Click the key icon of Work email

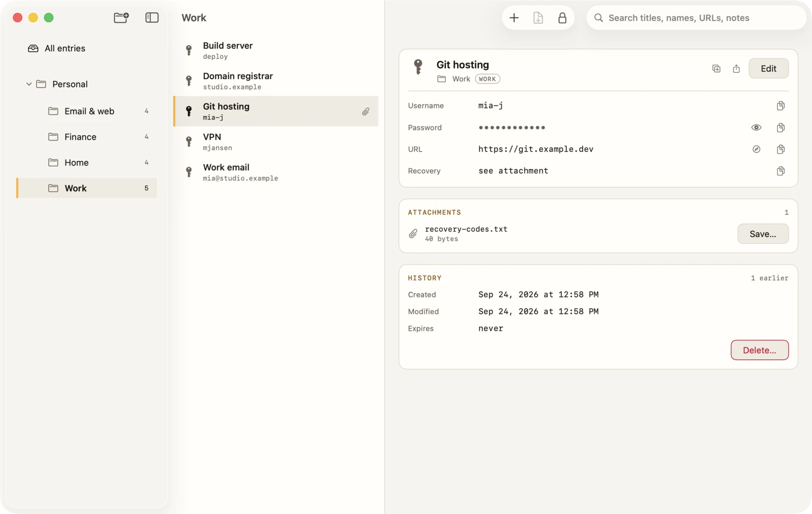[189, 172]
